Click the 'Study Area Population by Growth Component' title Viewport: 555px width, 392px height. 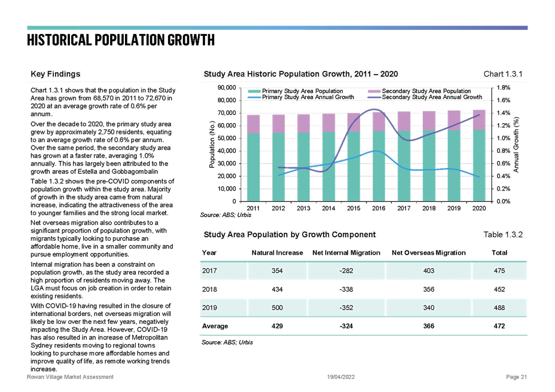[x=289, y=235]
